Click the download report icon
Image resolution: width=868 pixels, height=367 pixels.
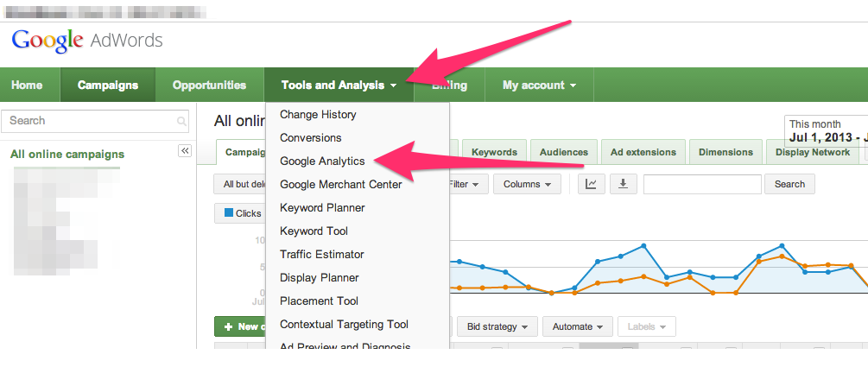pyautogui.click(x=624, y=184)
